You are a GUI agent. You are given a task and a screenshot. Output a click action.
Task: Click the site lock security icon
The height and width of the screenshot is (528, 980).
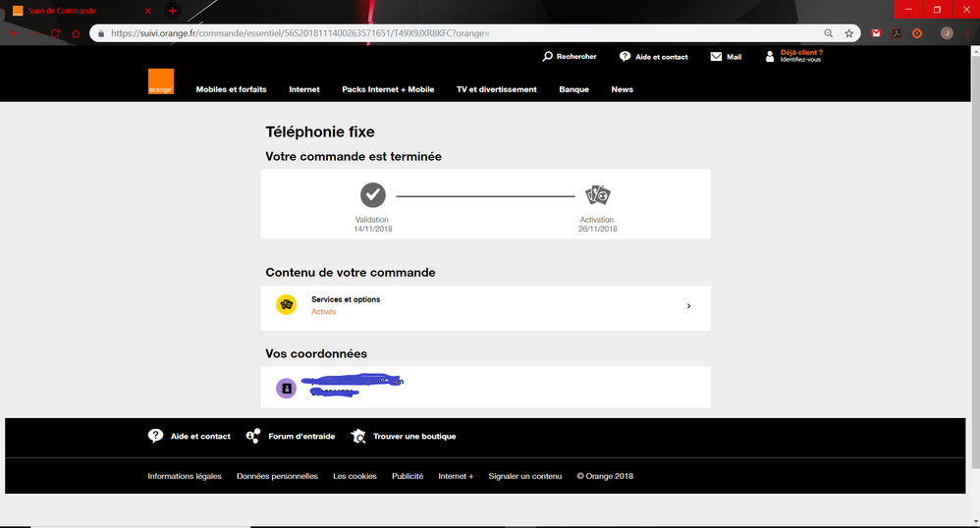[x=101, y=33]
